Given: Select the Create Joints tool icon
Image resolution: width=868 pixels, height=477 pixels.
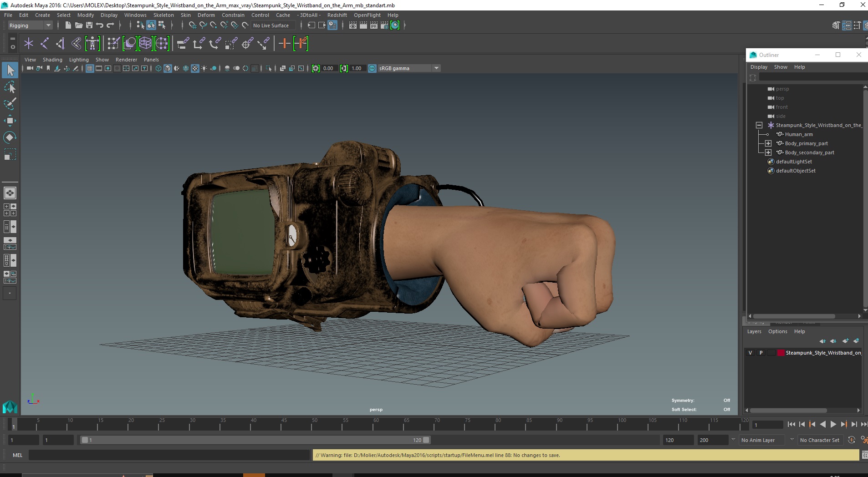Looking at the screenshot, I should coord(45,44).
